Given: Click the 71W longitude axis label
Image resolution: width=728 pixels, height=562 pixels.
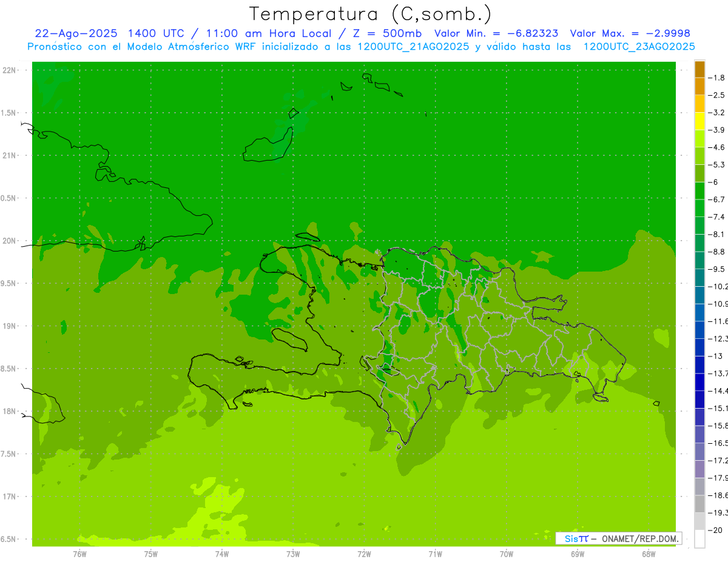Looking at the screenshot, I should click(x=435, y=554).
